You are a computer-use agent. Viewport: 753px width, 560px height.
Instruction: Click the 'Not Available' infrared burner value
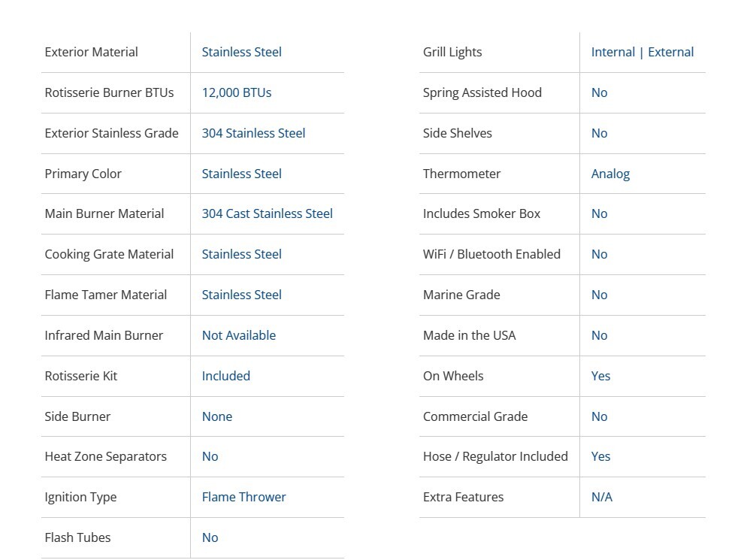pos(238,335)
